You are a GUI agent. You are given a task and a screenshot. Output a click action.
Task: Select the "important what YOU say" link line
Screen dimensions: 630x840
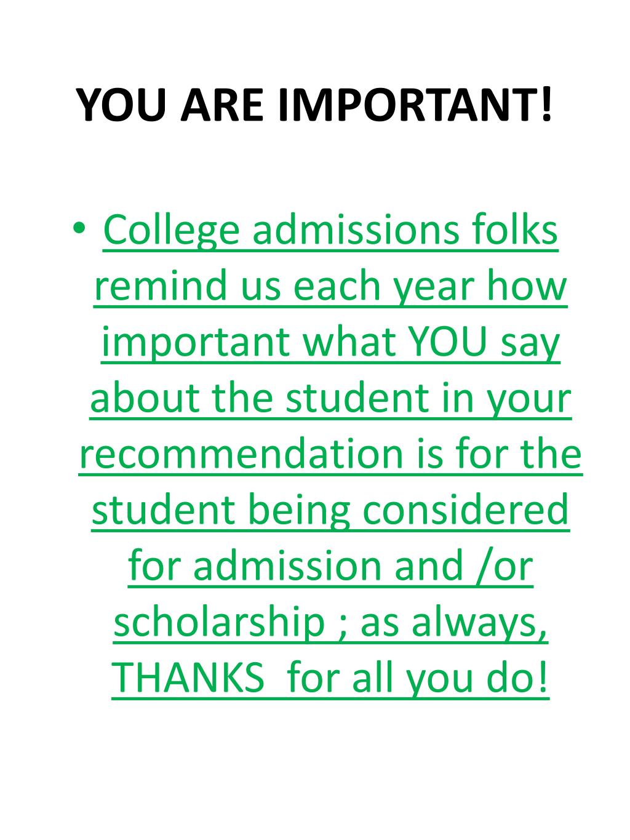point(330,343)
